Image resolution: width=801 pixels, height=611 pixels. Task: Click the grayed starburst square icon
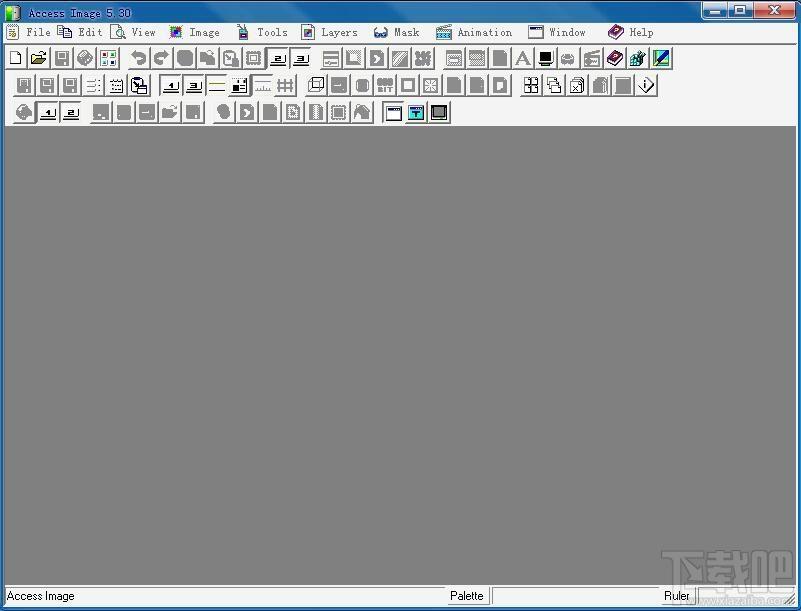pos(431,85)
